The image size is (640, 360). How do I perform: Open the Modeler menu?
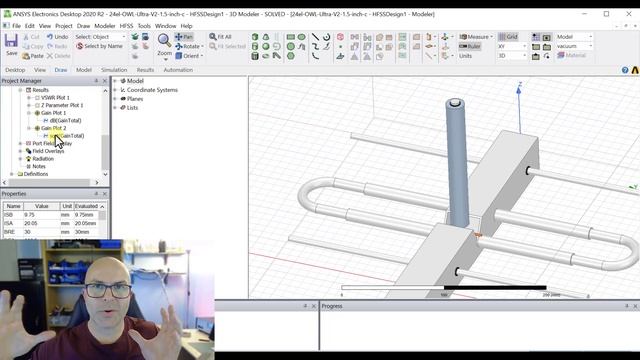(104, 26)
